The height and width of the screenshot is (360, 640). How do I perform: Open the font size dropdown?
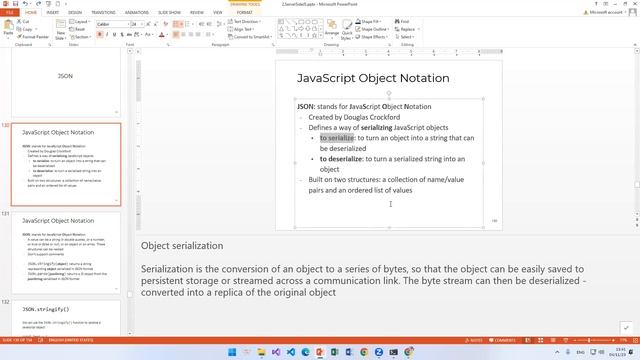point(142,24)
